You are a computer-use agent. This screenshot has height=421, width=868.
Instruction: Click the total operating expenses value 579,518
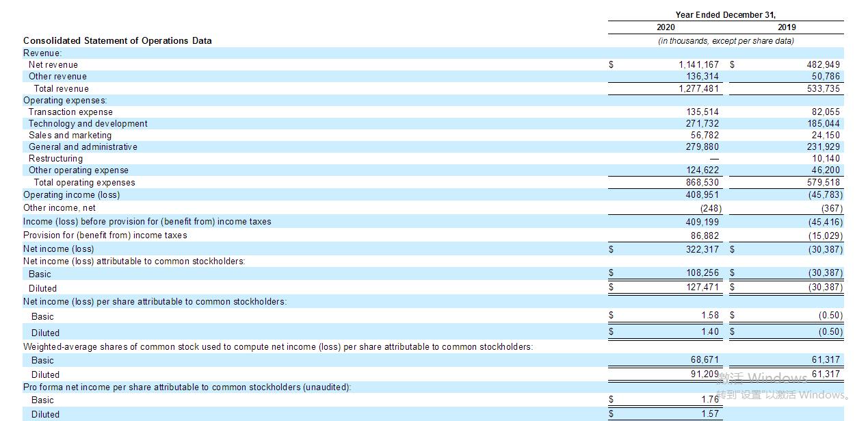pos(824,183)
